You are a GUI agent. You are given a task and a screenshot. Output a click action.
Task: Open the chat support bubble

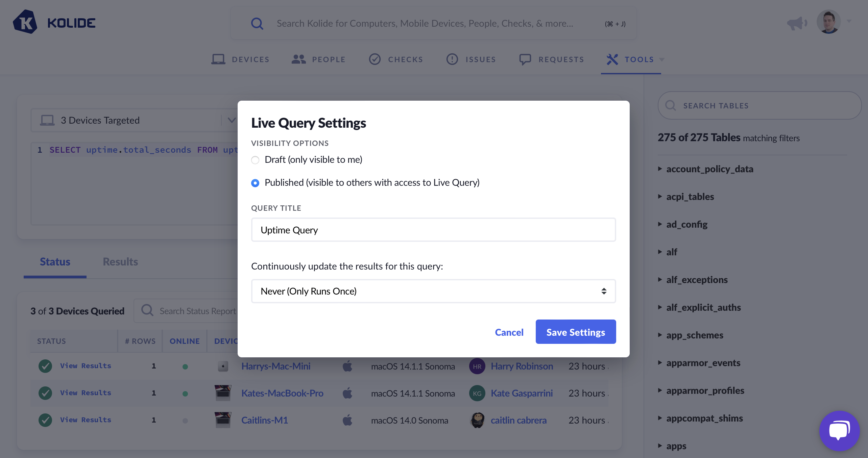[839, 431]
